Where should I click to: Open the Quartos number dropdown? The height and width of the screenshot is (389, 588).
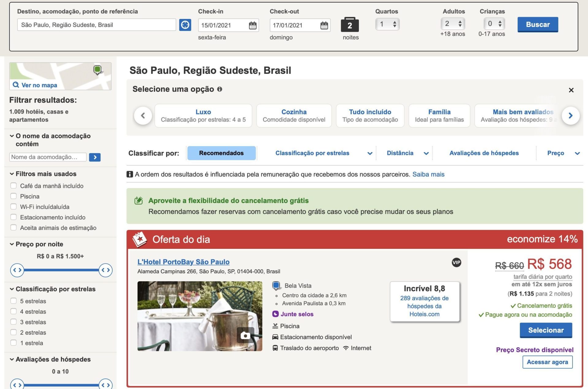tap(387, 24)
